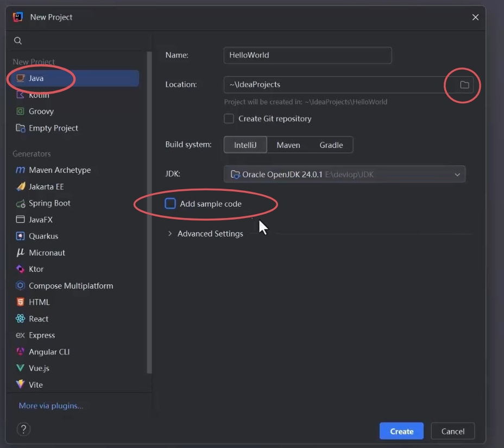Click the IntelliJ IDEA logo in title bar

pos(18,17)
